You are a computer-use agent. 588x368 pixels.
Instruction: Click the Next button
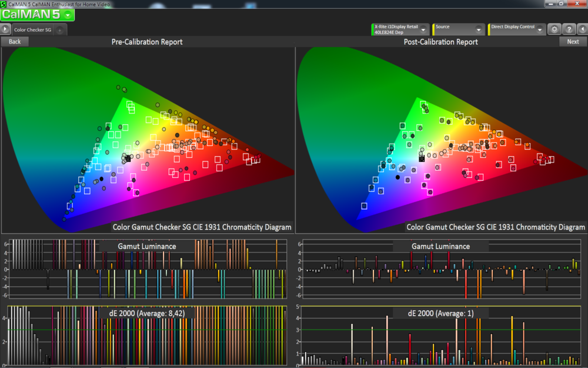click(573, 41)
